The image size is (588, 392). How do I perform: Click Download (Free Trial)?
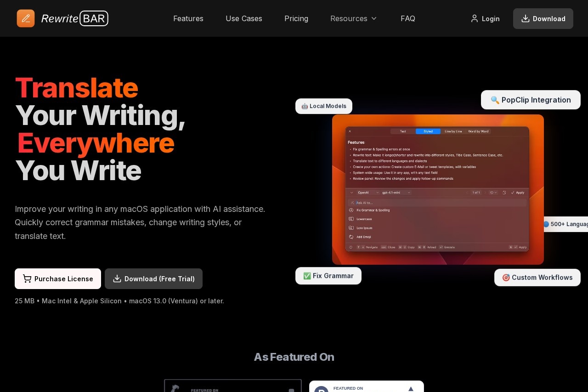click(153, 278)
